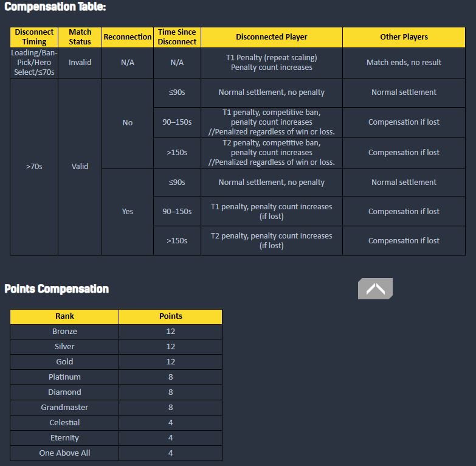Viewport: 476px width, 466px height.
Task: Select '≤90s' cell in the No reconnection group
Action: [177, 92]
